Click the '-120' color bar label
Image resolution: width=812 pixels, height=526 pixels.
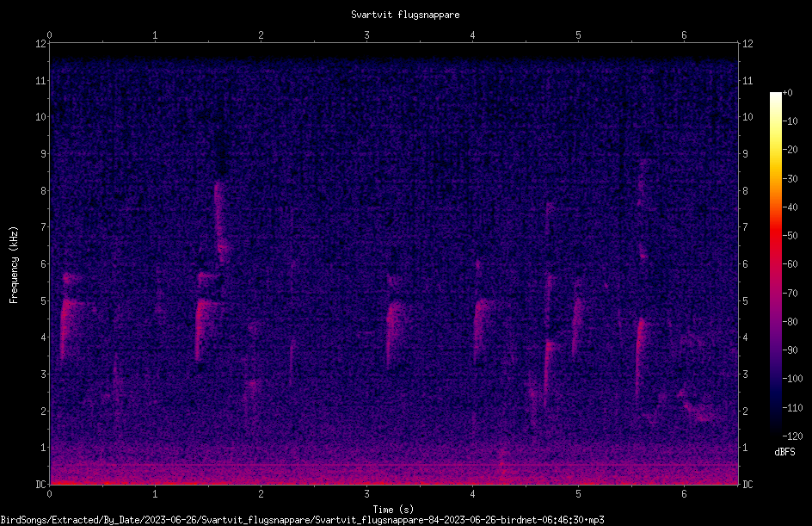click(x=792, y=436)
